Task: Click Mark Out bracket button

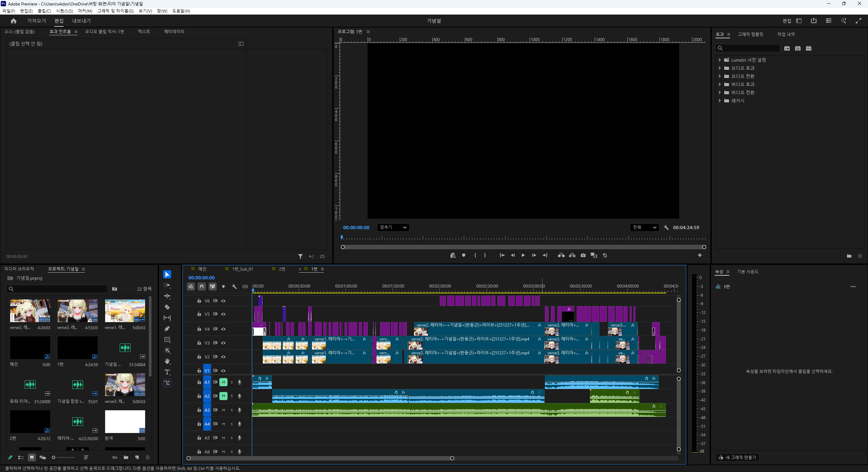Action: click(485, 255)
